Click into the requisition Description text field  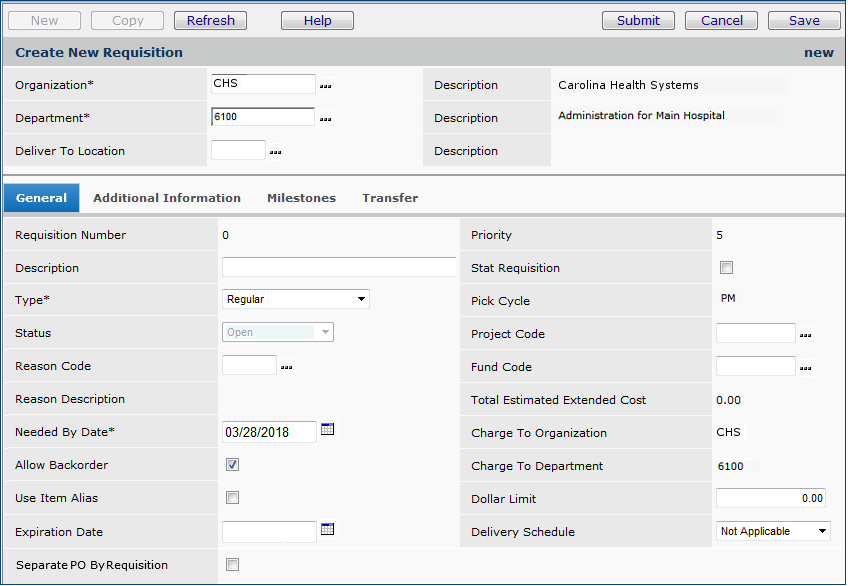338,267
